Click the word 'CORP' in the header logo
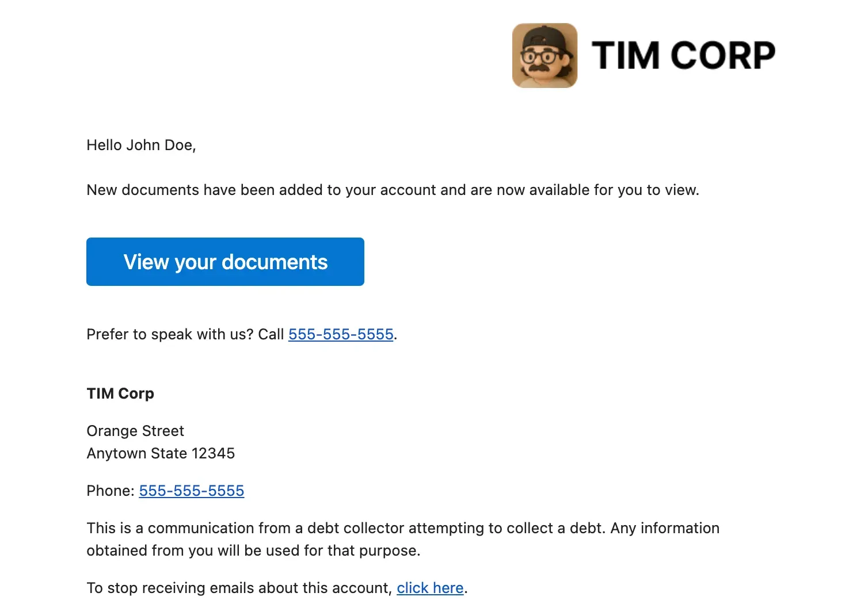The height and width of the screenshot is (612, 868). (x=723, y=56)
